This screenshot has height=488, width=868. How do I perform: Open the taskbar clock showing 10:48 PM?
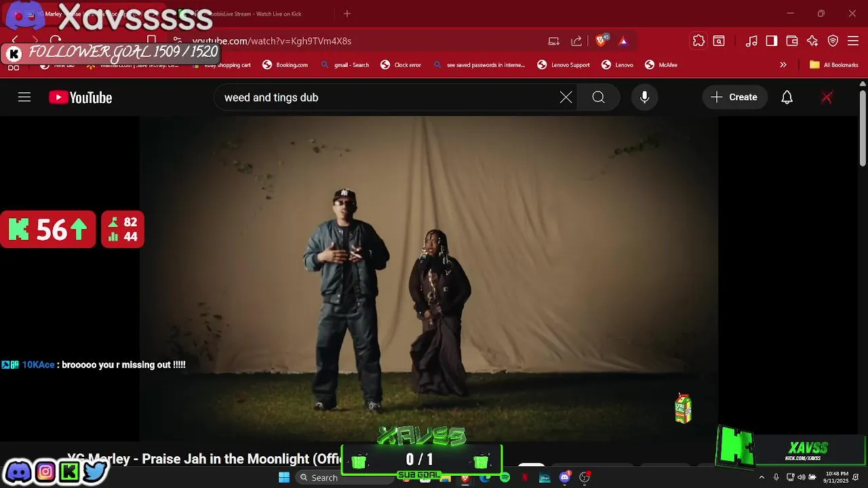click(837, 477)
